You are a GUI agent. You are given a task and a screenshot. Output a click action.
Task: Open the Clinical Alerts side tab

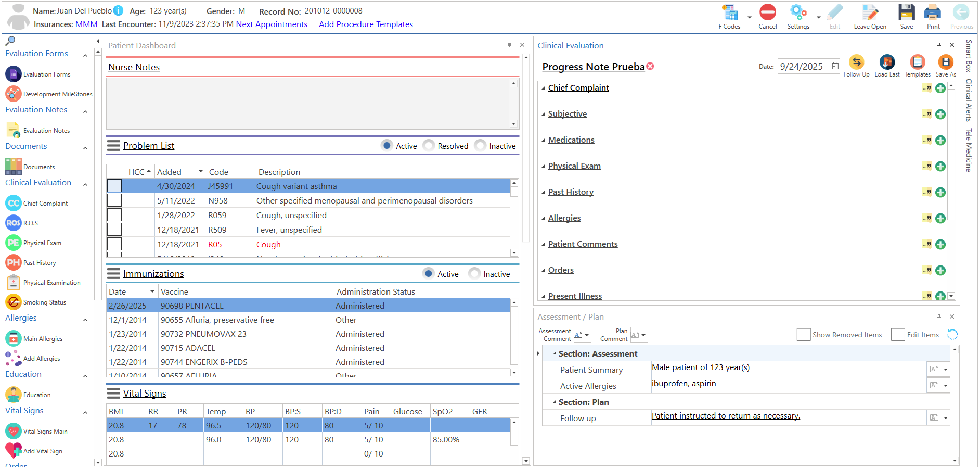(x=969, y=100)
